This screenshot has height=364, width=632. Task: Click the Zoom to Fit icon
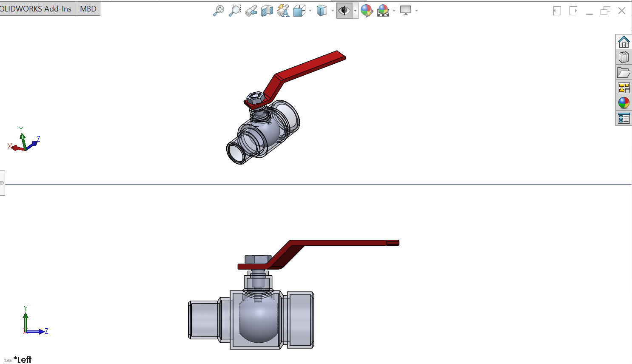pos(218,11)
